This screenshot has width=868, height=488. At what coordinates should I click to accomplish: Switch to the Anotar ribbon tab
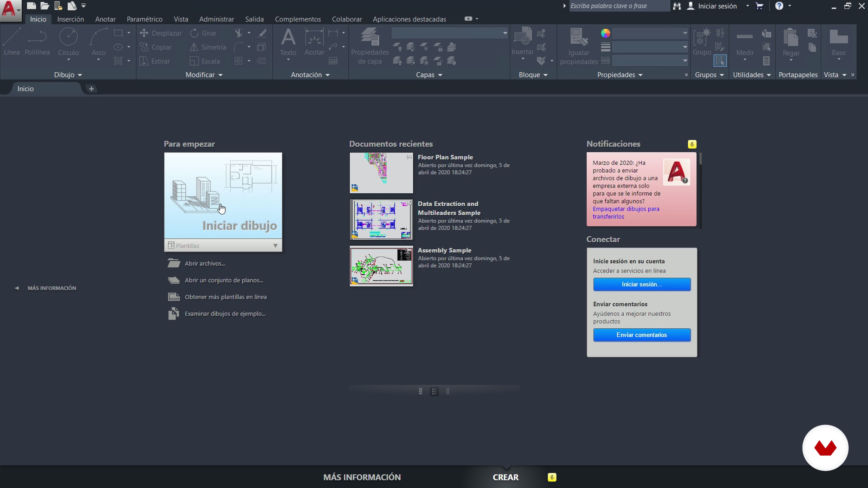[105, 19]
